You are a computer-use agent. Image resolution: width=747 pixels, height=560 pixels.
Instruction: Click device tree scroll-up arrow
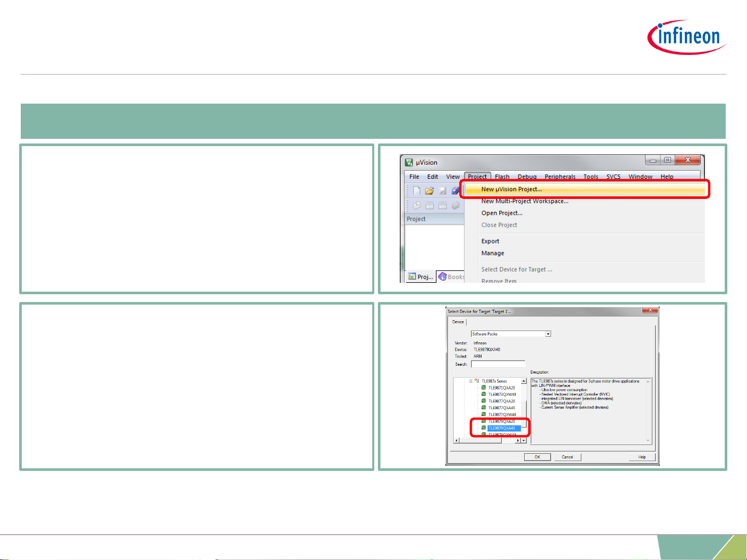[524, 381]
